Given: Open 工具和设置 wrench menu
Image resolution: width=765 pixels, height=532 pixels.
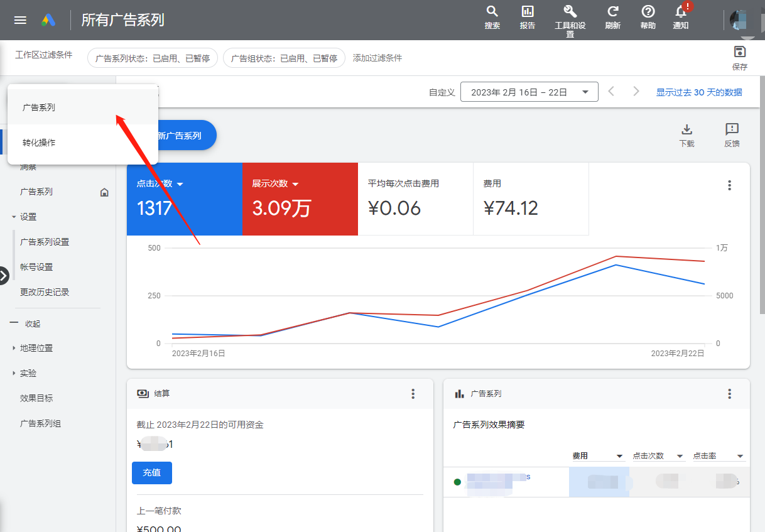Looking at the screenshot, I should [x=570, y=21].
